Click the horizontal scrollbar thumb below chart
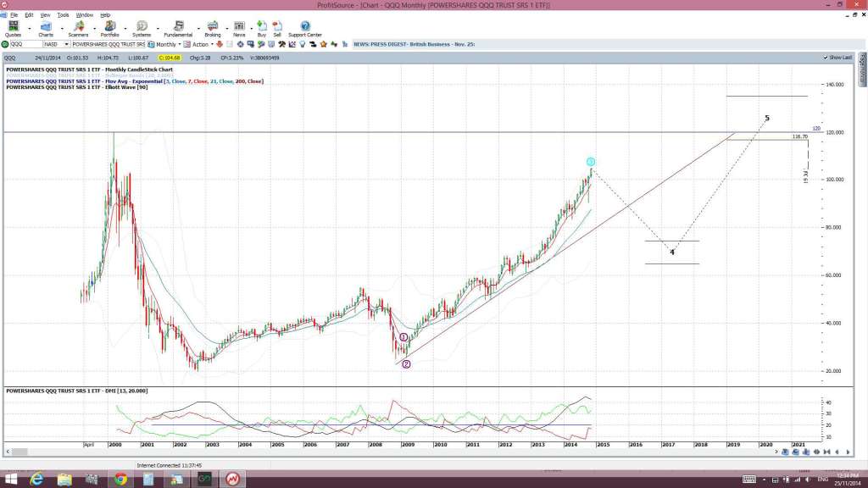Screen dimensions: 868x488 coord(20,452)
